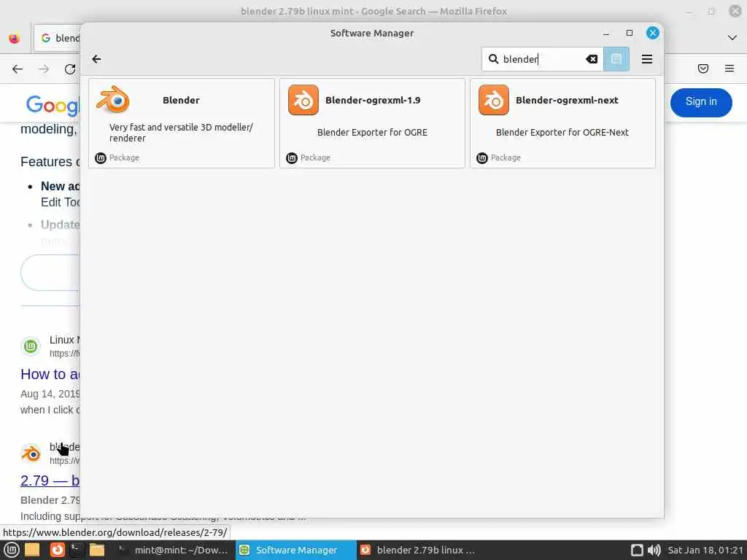The height and width of the screenshot is (560, 747).
Task: Show desktop via the first folder panel icon
Action: [32, 550]
